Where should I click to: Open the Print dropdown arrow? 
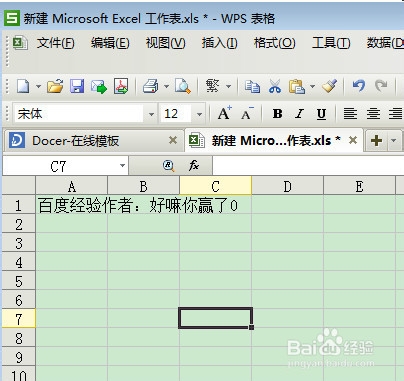tap(166, 87)
